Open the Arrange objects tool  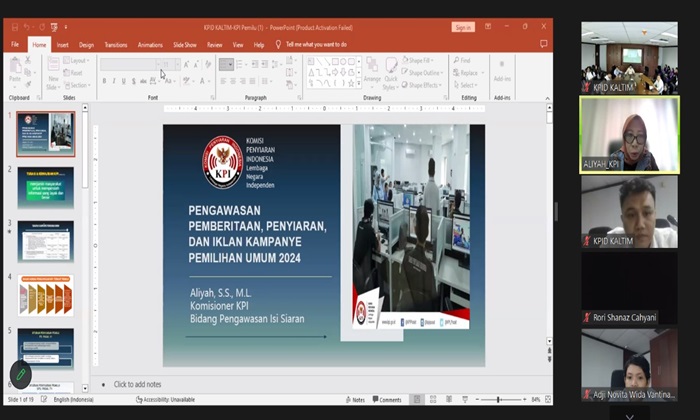point(372,70)
